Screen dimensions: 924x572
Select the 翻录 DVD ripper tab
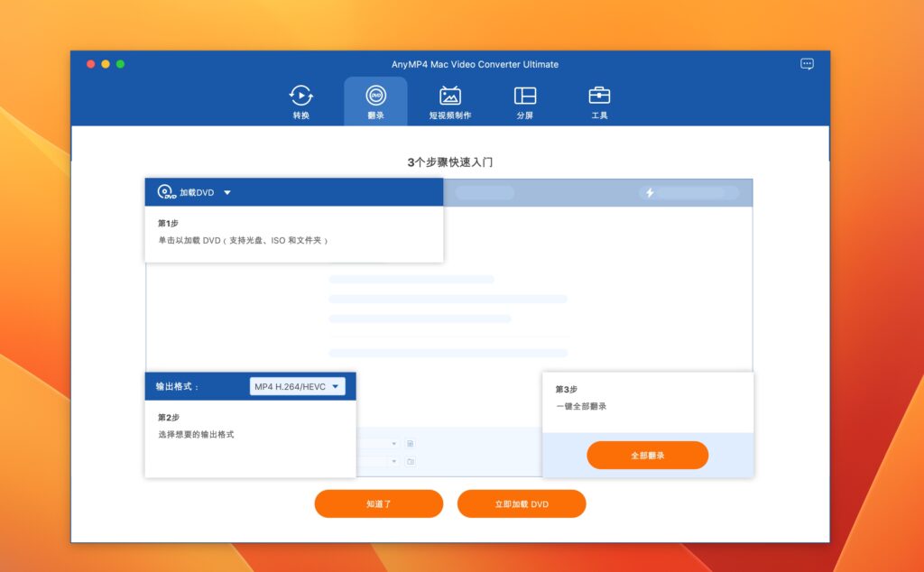coord(375,101)
